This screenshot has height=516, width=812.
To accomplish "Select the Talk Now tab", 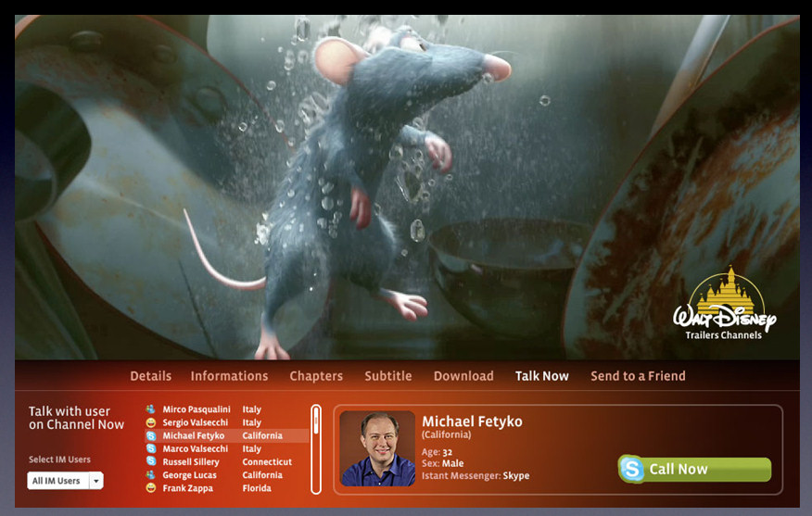I will tap(541, 376).
